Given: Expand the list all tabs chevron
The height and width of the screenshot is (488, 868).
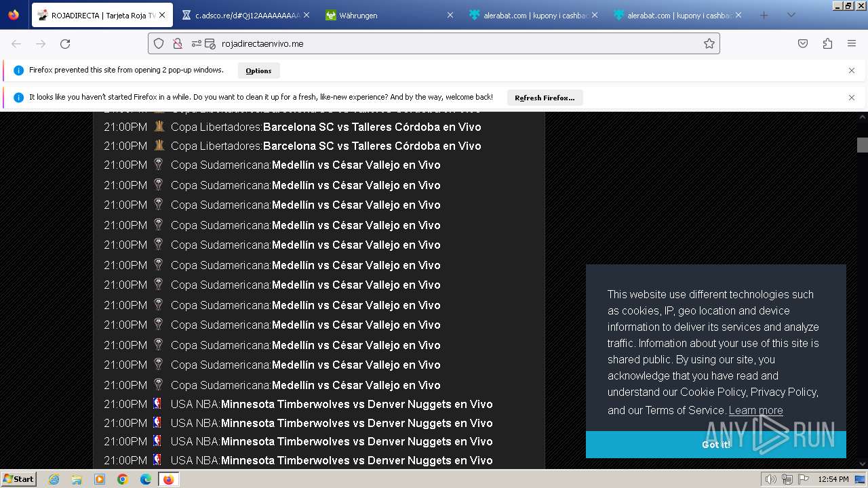Looking at the screenshot, I should point(791,15).
